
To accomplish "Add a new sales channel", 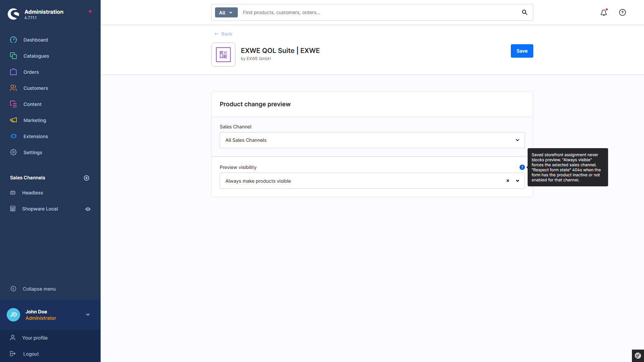I will pyautogui.click(x=87, y=178).
